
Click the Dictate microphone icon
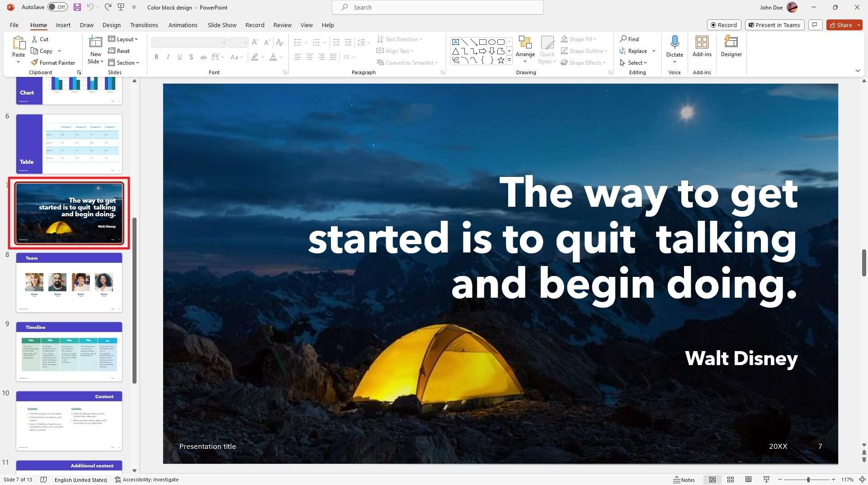[675, 42]
